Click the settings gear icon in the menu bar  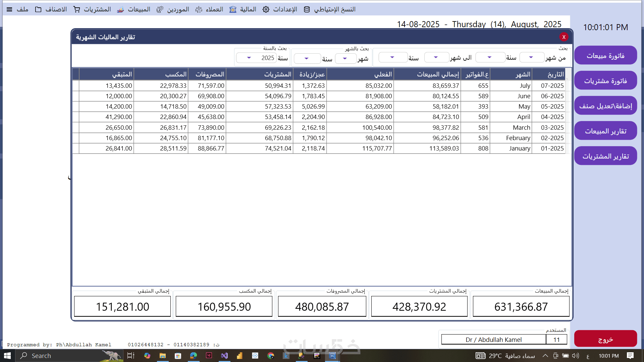(x=266, y=9)
